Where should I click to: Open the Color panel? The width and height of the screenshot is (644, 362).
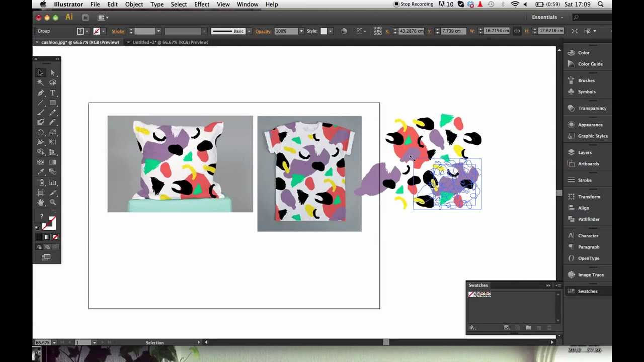tap(584, 53)
